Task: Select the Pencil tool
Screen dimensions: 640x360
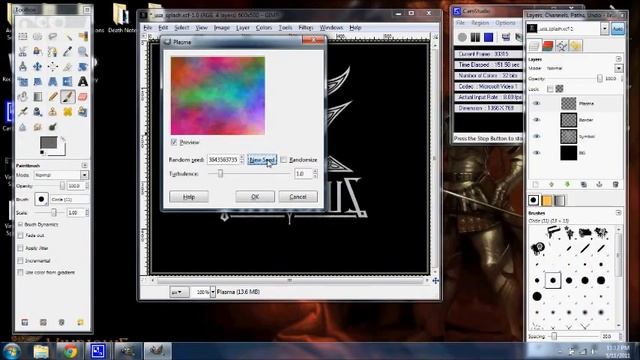Action: point(53,97)
